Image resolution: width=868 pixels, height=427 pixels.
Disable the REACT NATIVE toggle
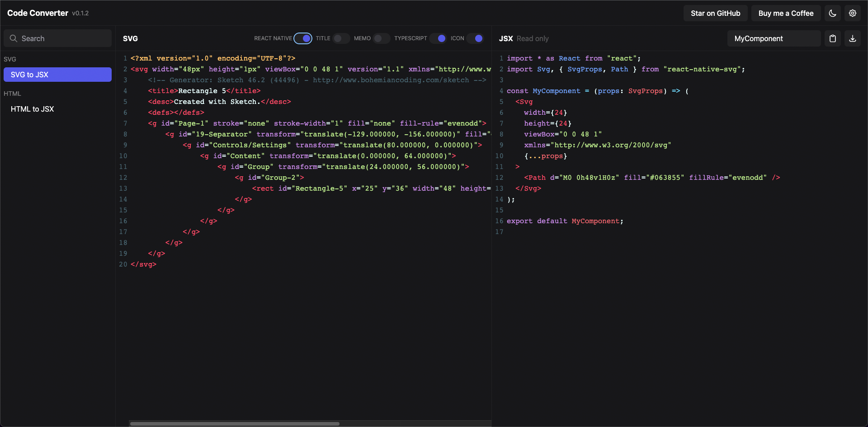point(303,38)
